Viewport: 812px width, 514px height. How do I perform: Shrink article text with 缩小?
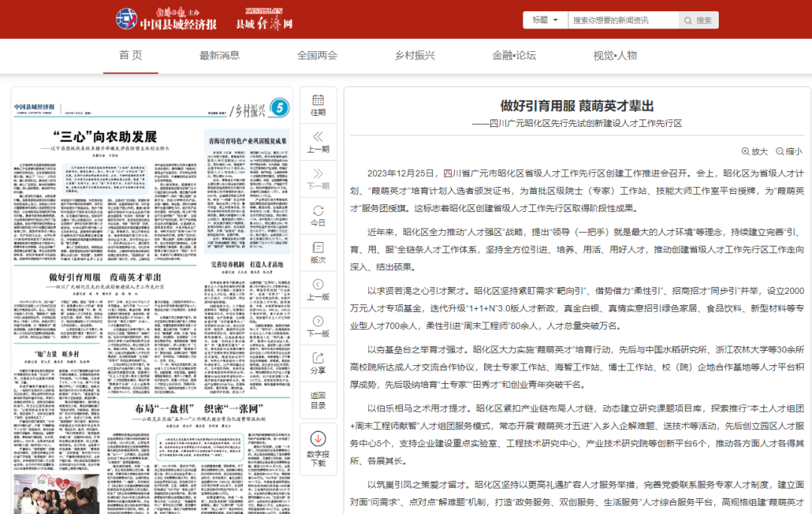pos(789,151)
